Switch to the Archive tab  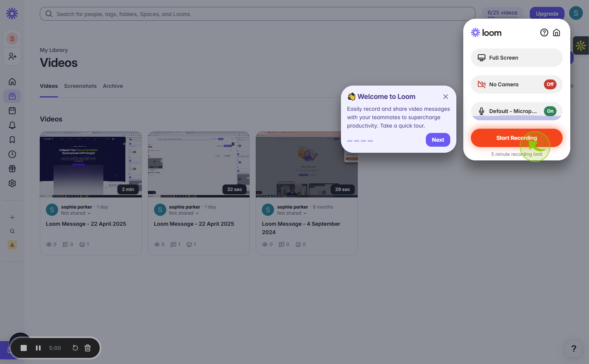[x=113, y=86]
